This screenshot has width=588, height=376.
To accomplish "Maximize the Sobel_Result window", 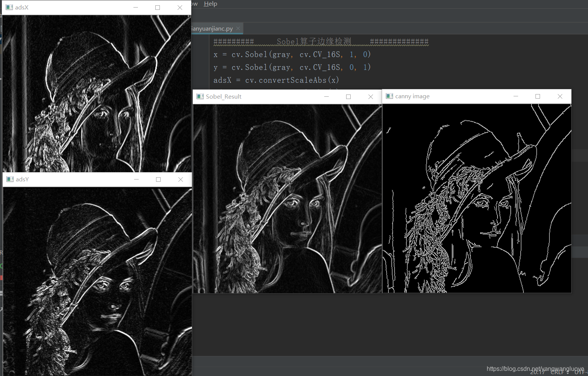I will [348, 97].
